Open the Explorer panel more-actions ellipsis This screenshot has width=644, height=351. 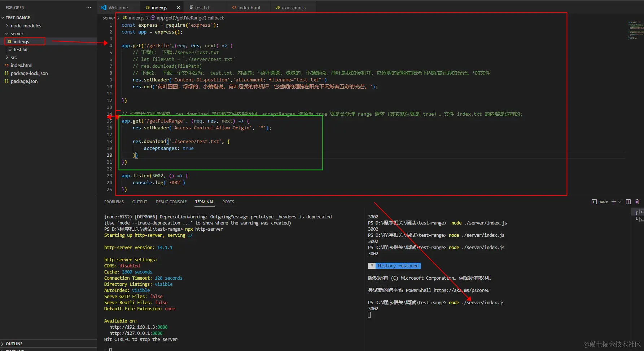(89, 8)
